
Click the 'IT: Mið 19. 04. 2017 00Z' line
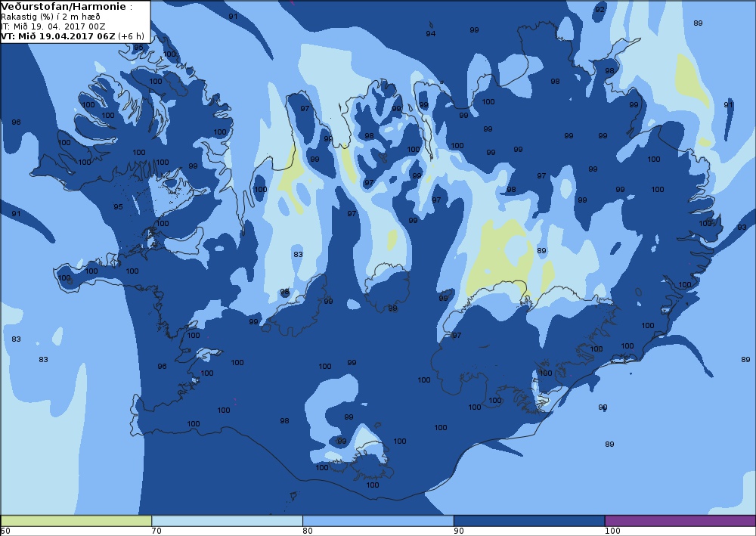pyautogui.click(x=53, y=26)
